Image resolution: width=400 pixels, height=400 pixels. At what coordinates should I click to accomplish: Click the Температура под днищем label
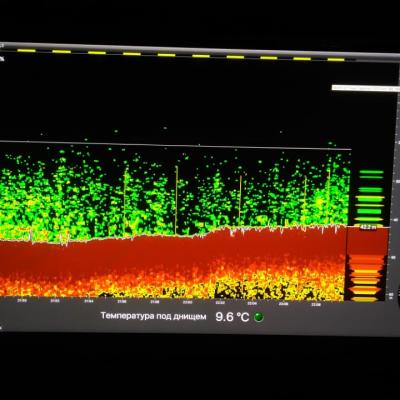tap(153, 316)
